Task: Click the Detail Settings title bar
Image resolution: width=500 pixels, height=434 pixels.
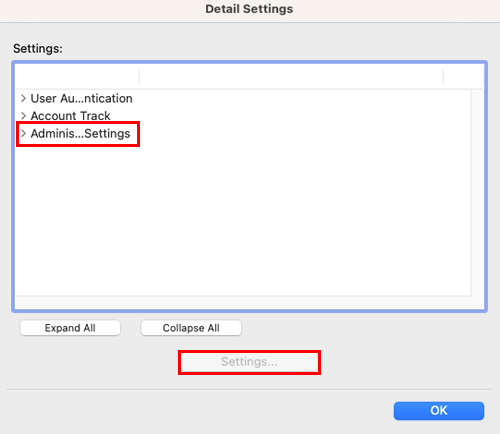Action: coord(249,9)
